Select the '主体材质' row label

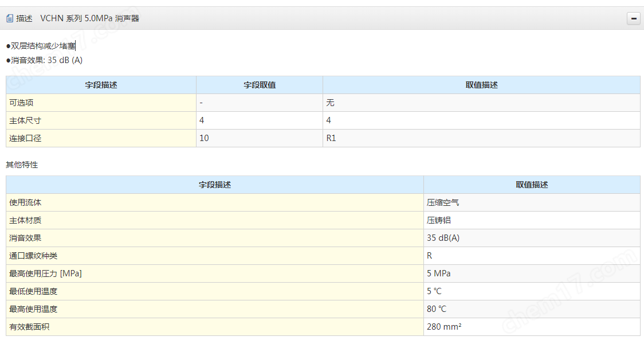[x=25, y=220]
